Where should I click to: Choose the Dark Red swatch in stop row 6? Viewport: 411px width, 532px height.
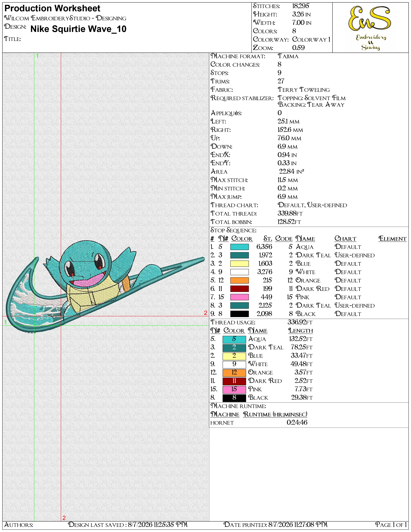239,289
